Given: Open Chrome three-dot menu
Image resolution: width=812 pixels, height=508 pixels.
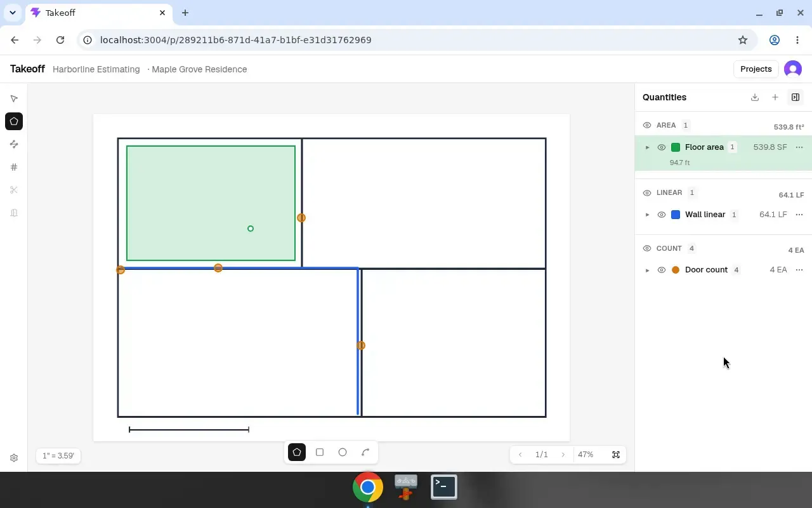Looking at the screenshot, I should click(797, 40).
